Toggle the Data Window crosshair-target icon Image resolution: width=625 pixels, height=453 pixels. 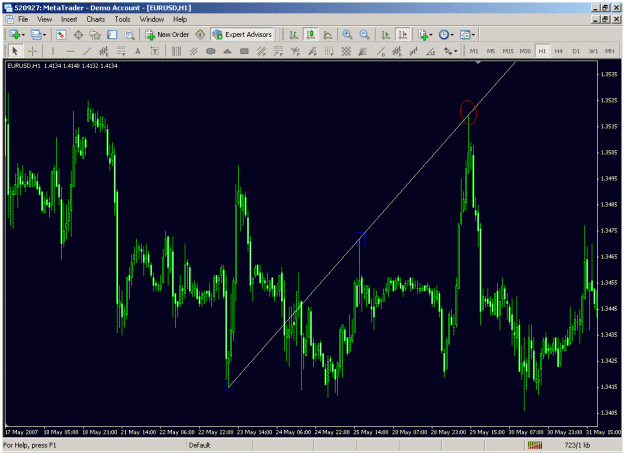pyautogui.click(x=78, y=35)
